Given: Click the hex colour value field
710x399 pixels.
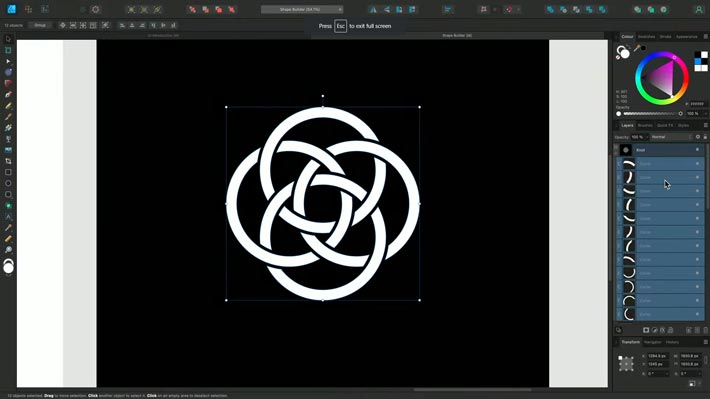Looking at the screenshot, I should coord(697,104).
